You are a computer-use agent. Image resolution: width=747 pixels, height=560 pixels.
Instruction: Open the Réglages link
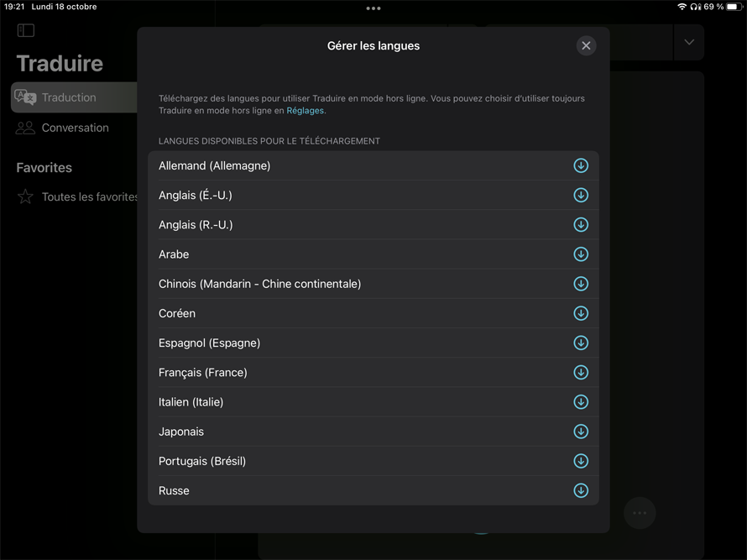[305, 111]
